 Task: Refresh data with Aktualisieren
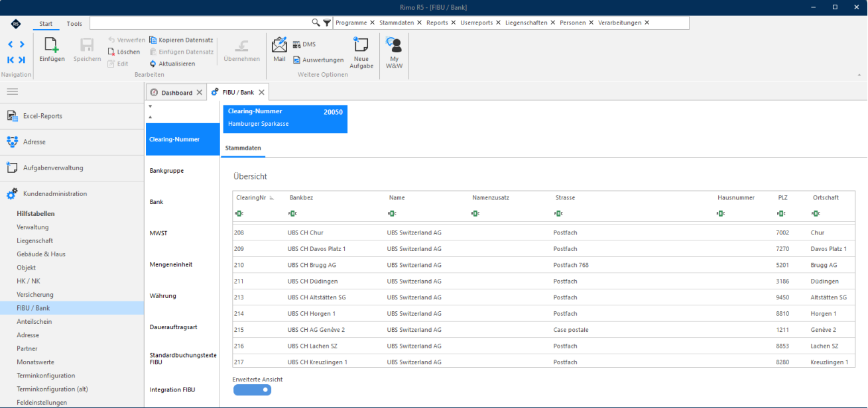[x=172, y=64]
